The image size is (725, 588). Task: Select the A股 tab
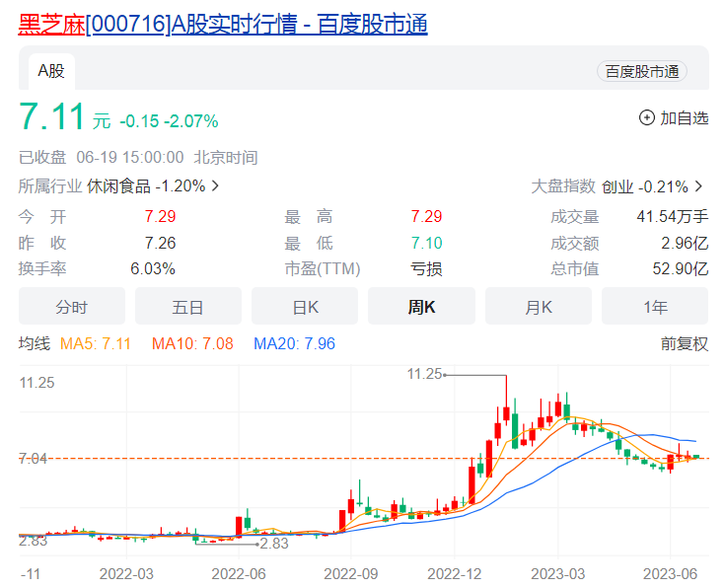tap(51, 71)
